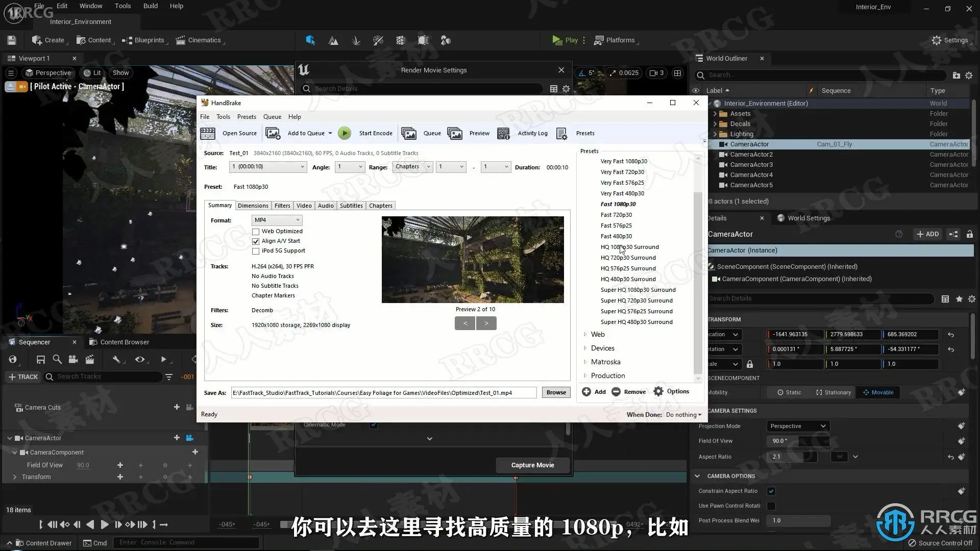980x551 pixels.
Task: Click the Select mode icon in Unreal toolbar
Action: coord(310,40)
